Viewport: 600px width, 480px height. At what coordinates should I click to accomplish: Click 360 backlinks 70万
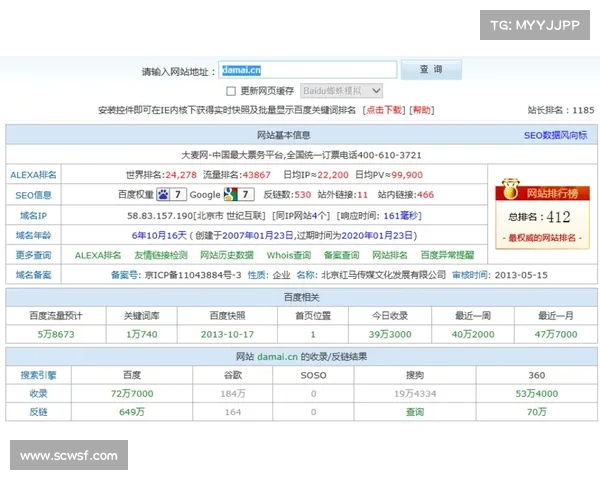click(x=537, y=412)
